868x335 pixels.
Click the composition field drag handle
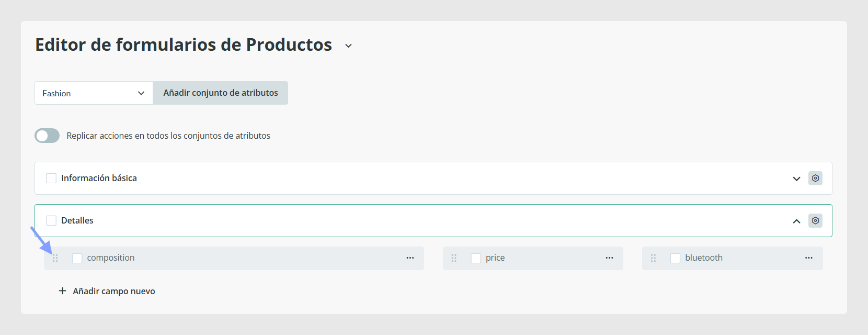(x=55, y=258)
